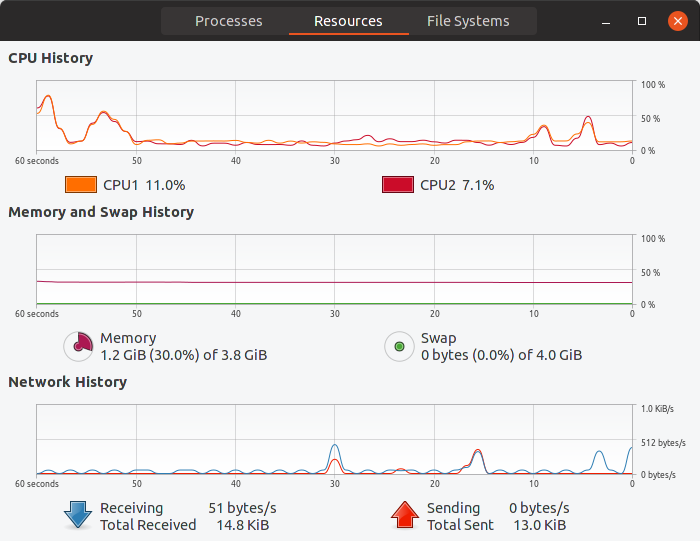Click inside the Network History graph
Screen dimensions: 700x541
coord(334,440)
